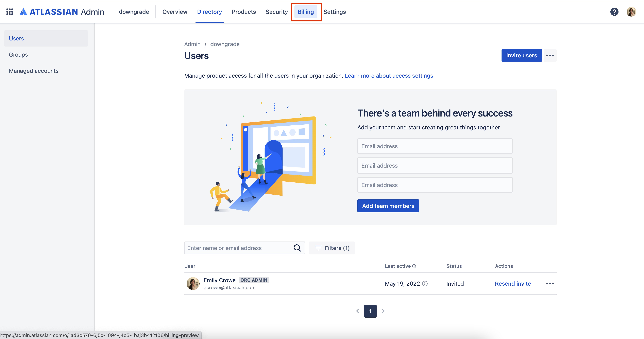Viewport: 644px width, 339px height.
Task: Open more options beside Invite users
Action: pyautogui.click(x=550, y=55)
